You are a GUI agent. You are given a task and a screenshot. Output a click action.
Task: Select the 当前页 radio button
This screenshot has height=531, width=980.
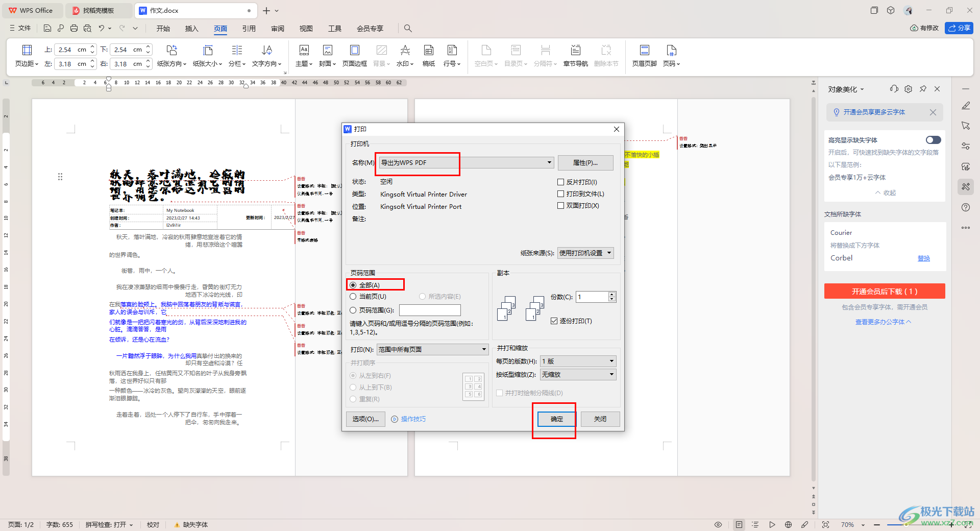point(353,297)
